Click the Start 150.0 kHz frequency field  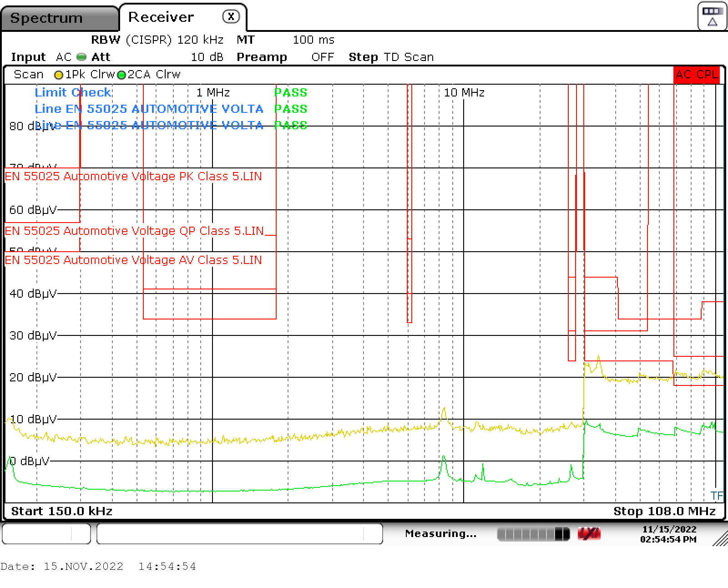(x=61, y=511)
